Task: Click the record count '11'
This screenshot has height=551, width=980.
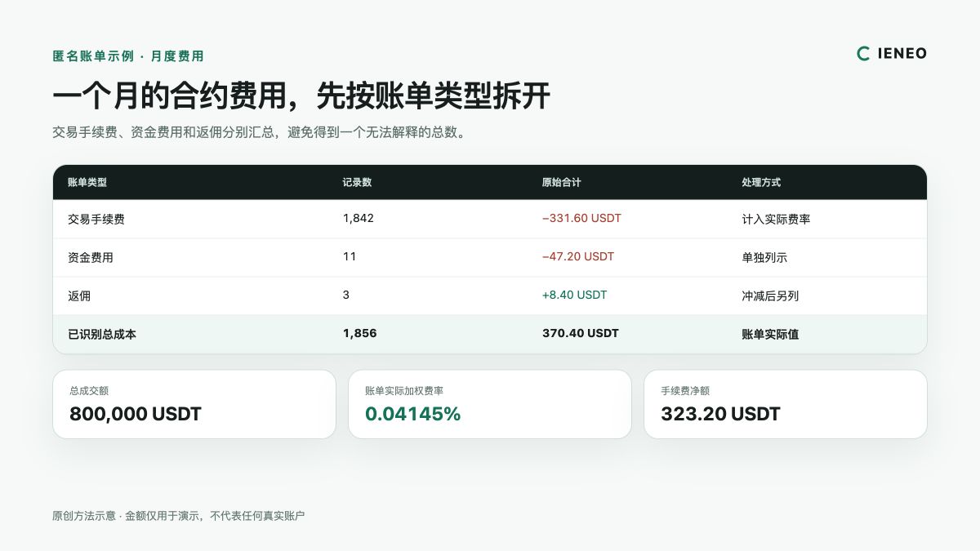Action: coord(350,256)
